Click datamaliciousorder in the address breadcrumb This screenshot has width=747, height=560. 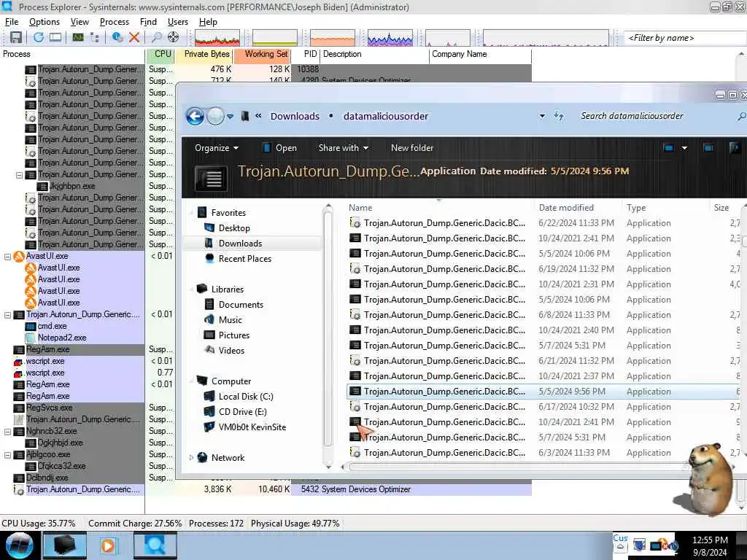(x=386, y=116)
